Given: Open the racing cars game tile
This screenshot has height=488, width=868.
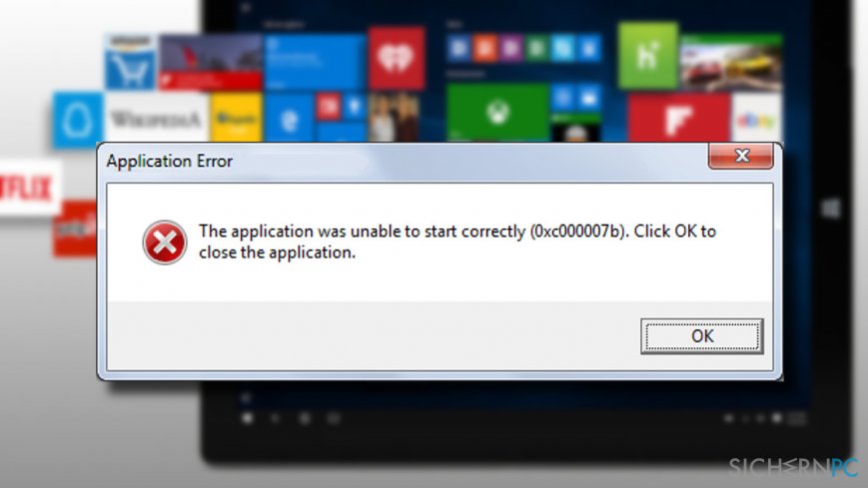Looking at the screenshot, I should coord(731,63).
